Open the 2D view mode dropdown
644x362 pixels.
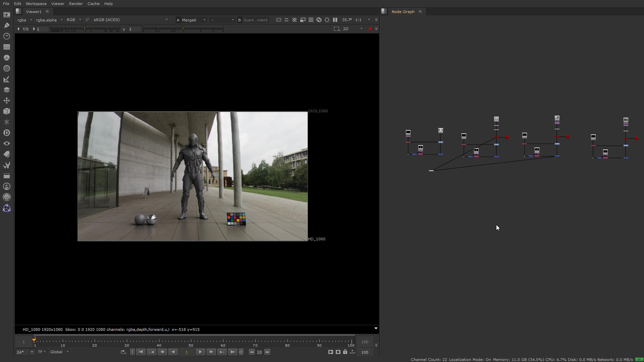coord(352,29)
